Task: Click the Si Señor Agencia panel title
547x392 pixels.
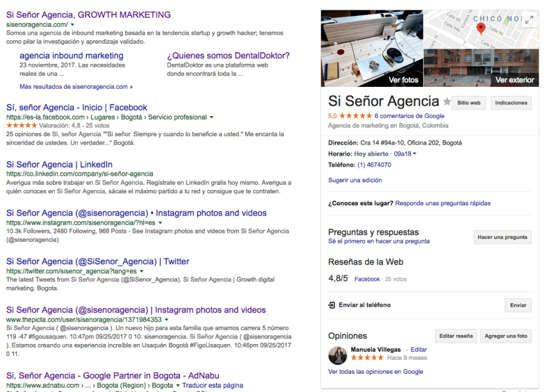Action: [x=384, y=101]
